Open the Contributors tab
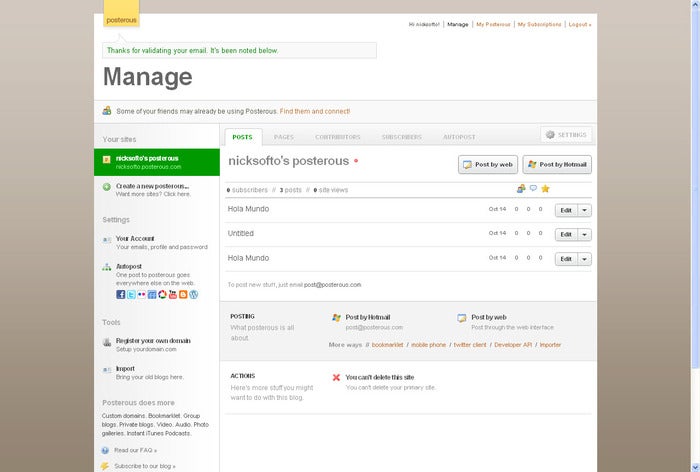This screenshot has width=700, height=472. click(338, 137)
